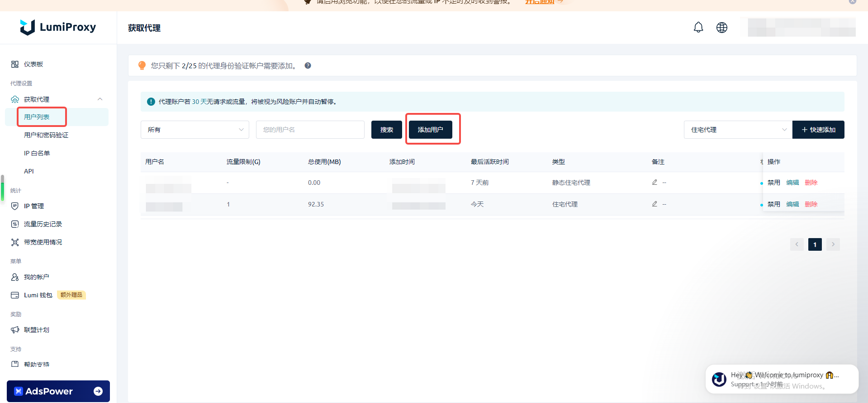Delete the first user row
The width and height of the screenshot is (868, 403).
click(811, 183)
